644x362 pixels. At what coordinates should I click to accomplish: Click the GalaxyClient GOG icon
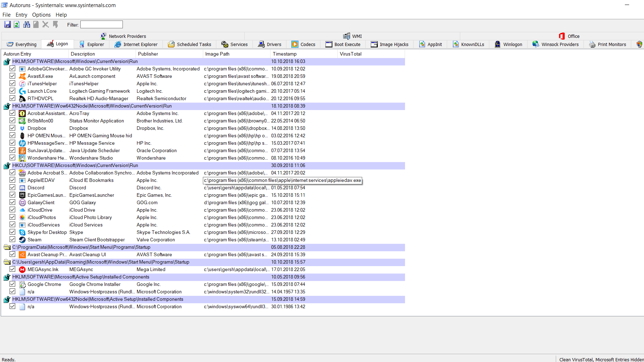tap(22, 202)
